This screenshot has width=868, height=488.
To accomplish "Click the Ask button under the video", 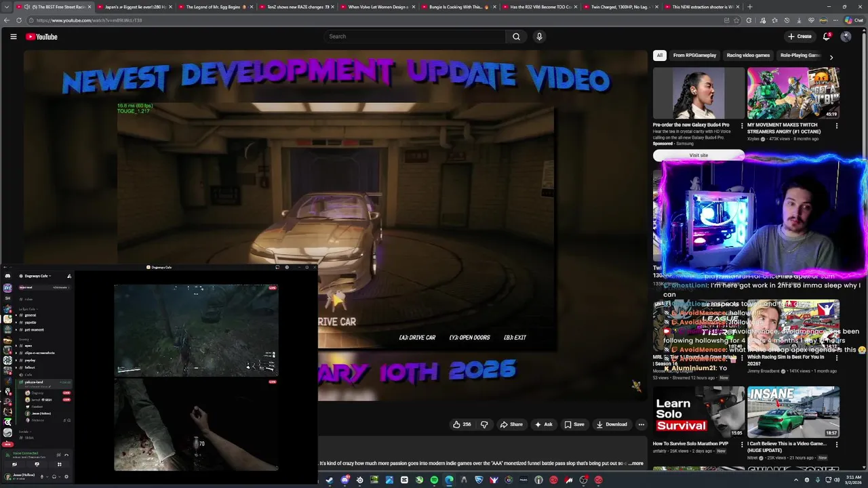I will 543,424.
